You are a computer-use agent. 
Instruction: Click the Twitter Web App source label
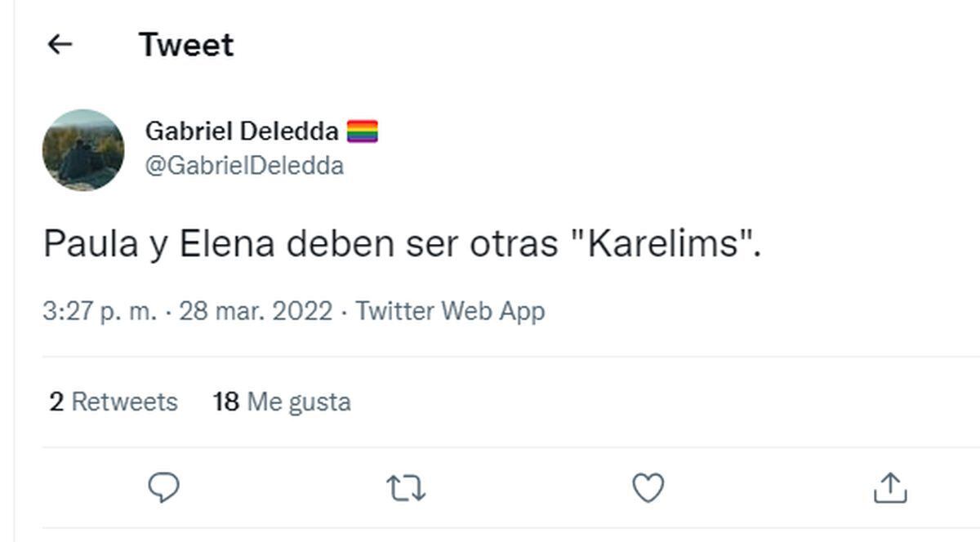[448, 311]
